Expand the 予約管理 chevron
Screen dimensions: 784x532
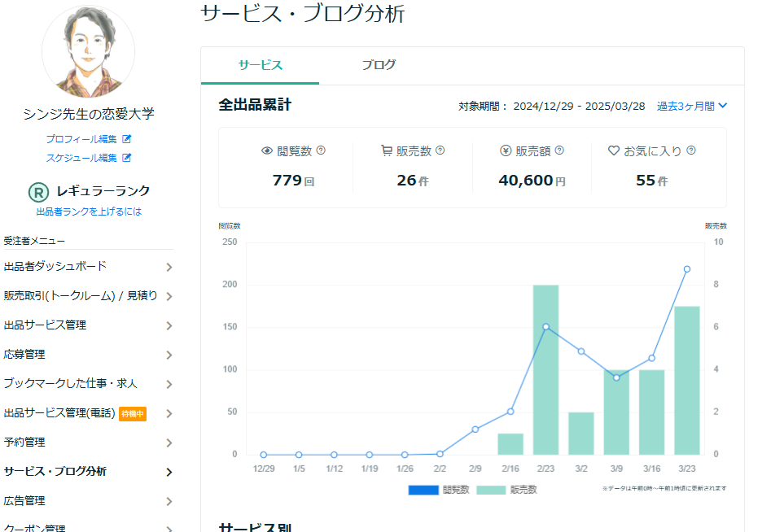(169, 443)
